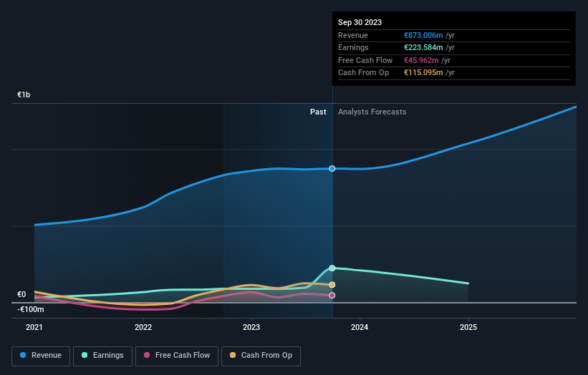This screenshot has width=588, height=375.
Task: Select the Earnings data point marker
Action: point(332,268)
